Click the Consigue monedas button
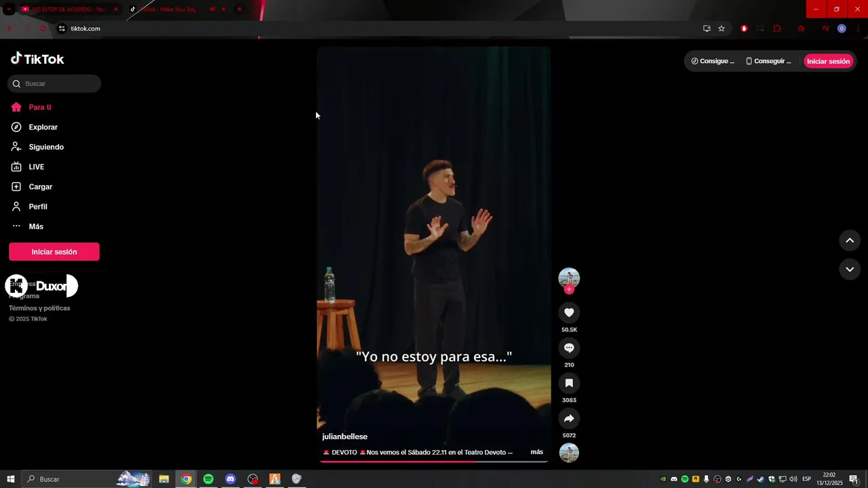Viewport: 868px width, 488px height. pos(713,61)
